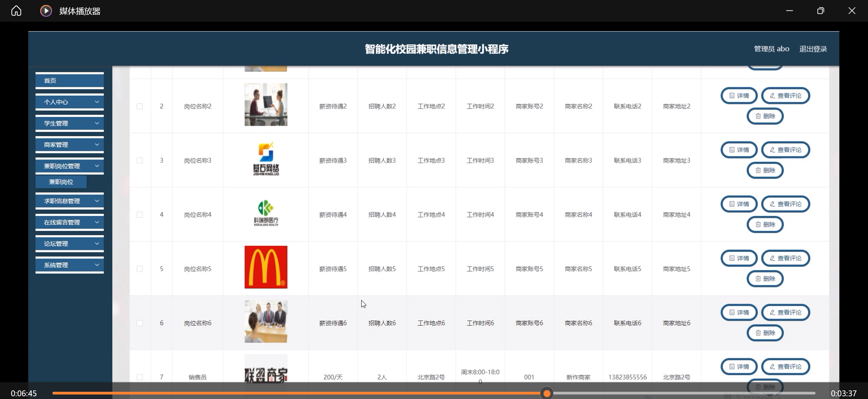Delete row 岗位名称3 with 删除
The image size is (868, 399).
(x=765, y=170)
